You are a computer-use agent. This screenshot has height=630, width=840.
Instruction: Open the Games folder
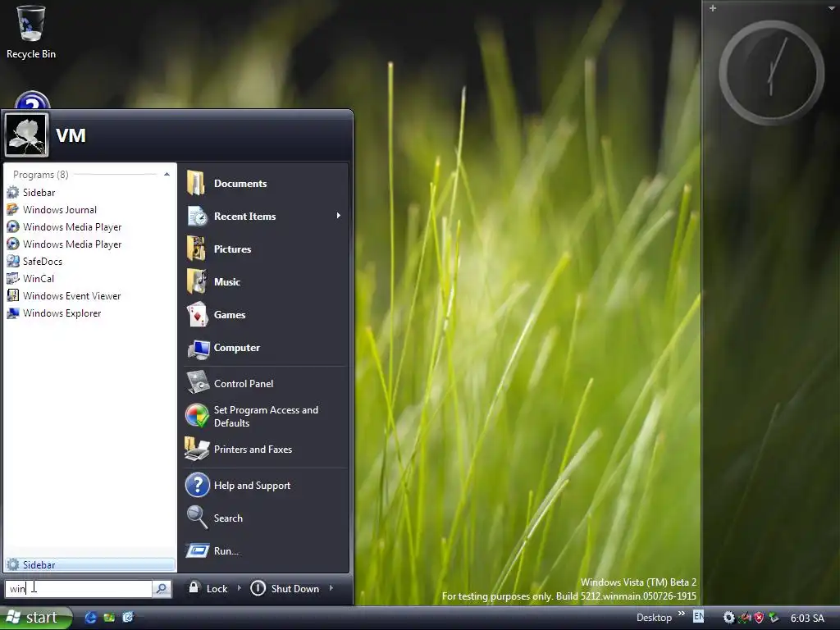[265, 314]
